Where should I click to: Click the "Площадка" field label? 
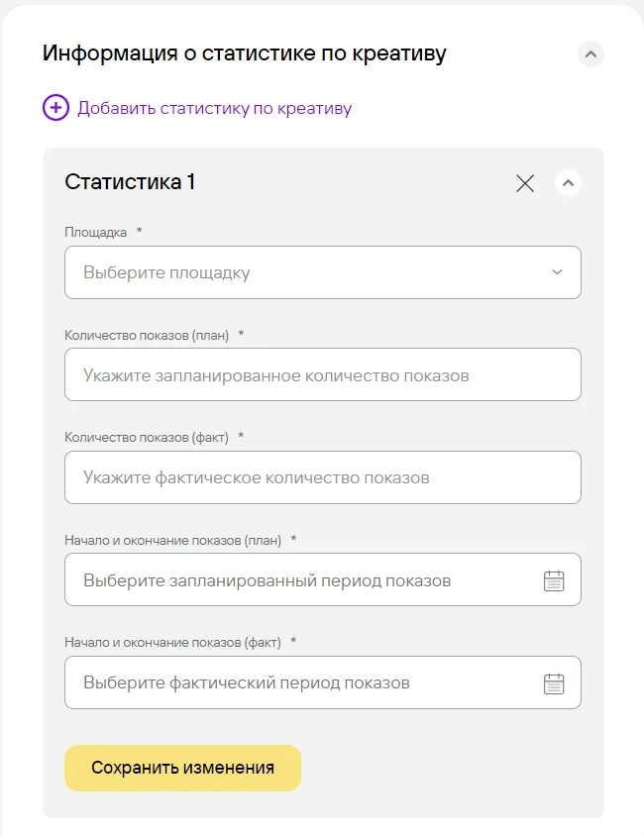point(96,233)
